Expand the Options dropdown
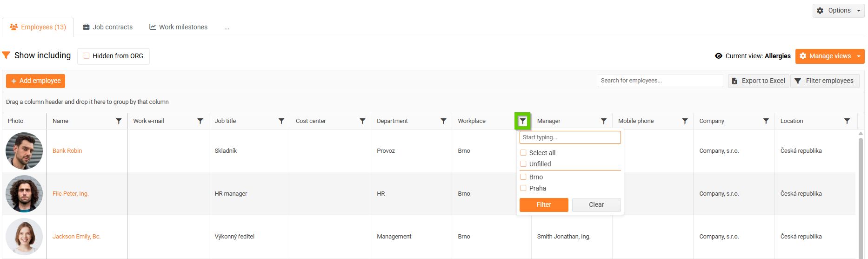Viewport: 868px width, 259px height. pyautogui.click(x=839, y=10)
